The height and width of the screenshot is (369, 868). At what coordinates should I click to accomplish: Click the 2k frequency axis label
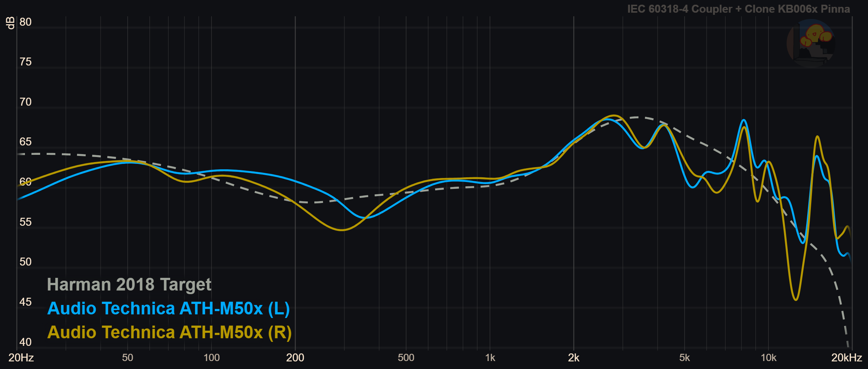574,358
